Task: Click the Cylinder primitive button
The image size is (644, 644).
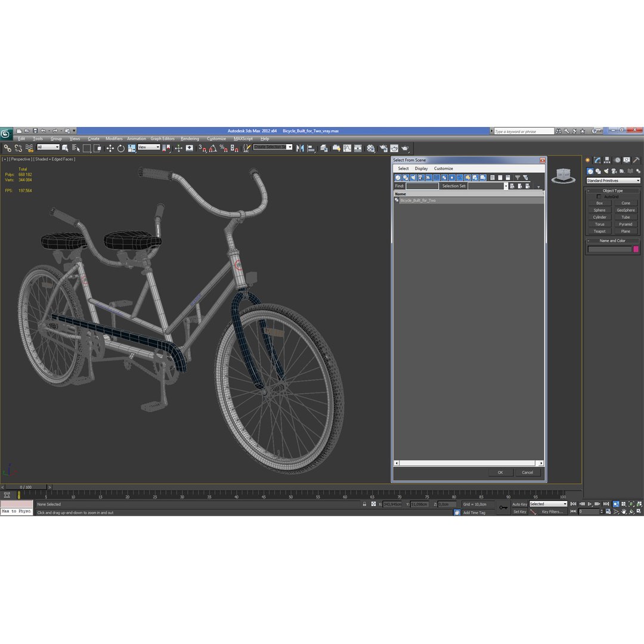Action: point(599,217)
